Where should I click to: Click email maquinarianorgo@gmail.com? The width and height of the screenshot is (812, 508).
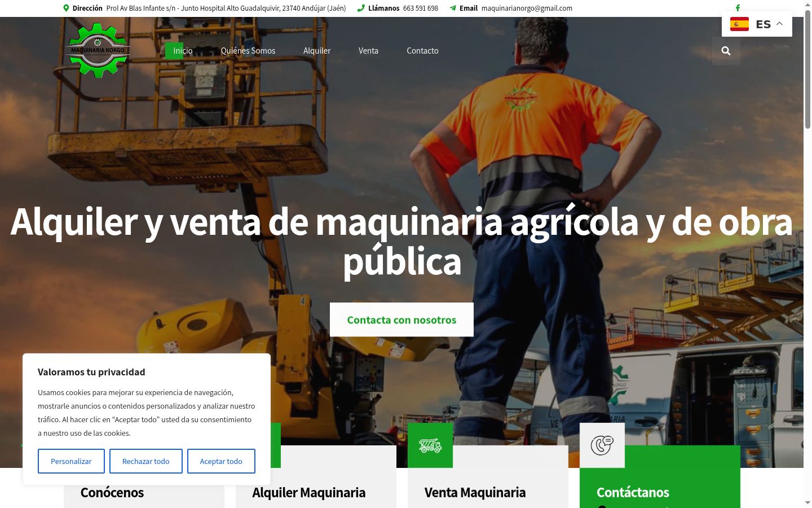pyautogui.click(x=527, y=8)
